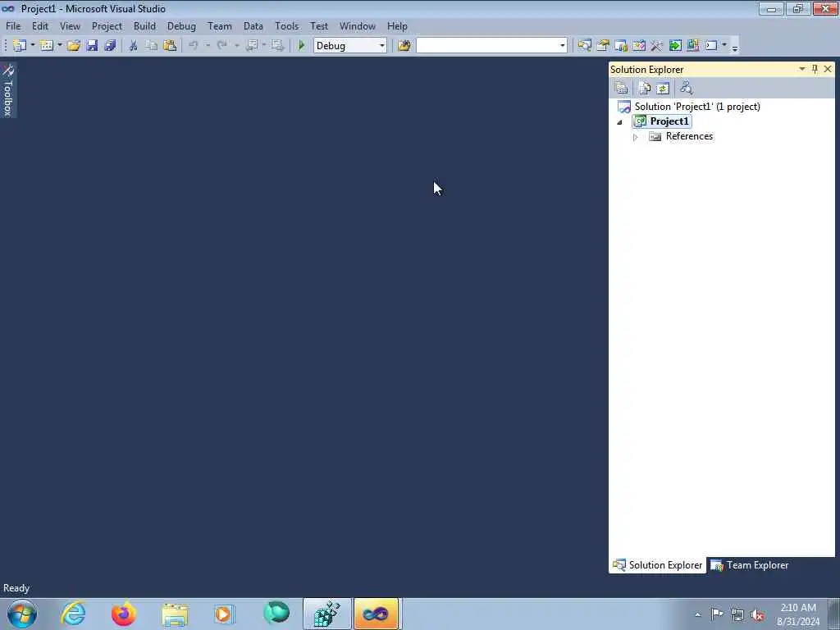Viewport: 840px width, 630px height.
Task: Click the Toolbox hammer-and-wrench toolbar icon
Action: pyautogui.click(x=657, y=46)
